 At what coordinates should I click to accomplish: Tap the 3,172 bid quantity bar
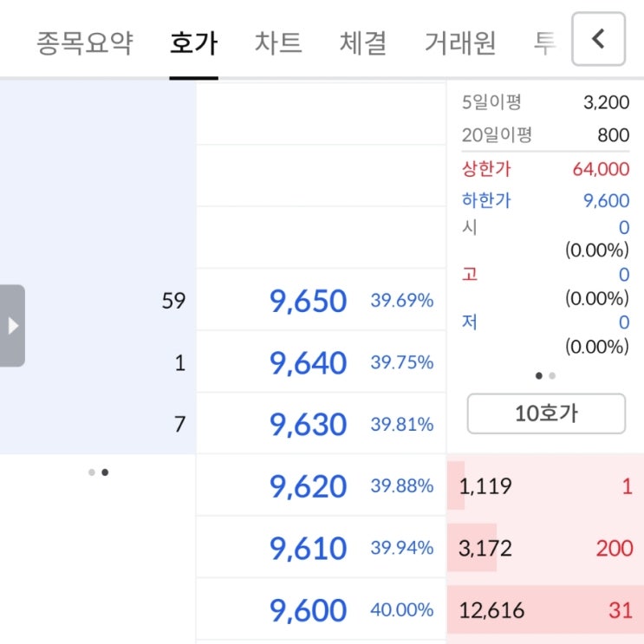point(485,549)
